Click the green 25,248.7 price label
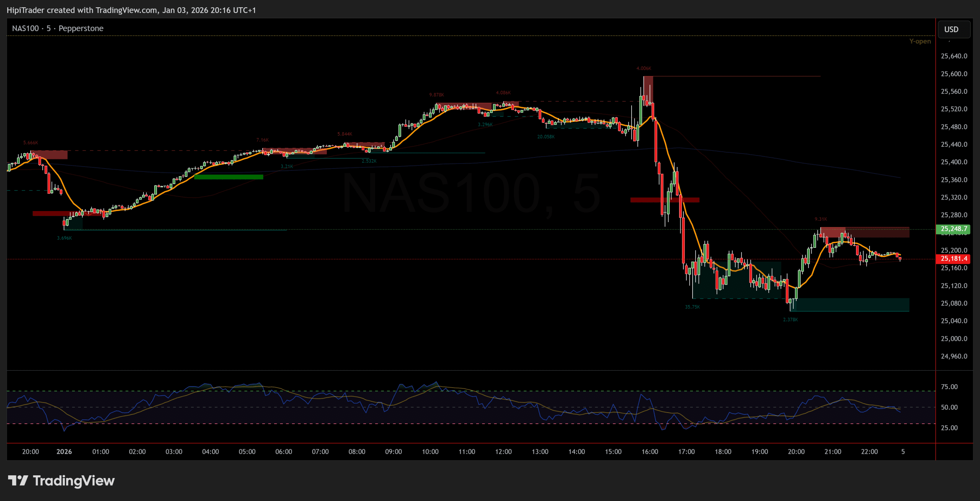Viewport: 980px width, 501px height. coord(954,229)
